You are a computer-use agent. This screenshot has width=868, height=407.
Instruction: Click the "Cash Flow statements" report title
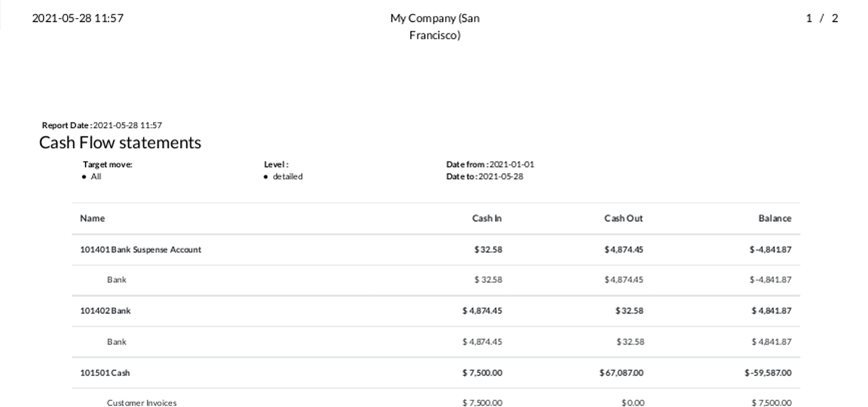(x=120, y=143)
